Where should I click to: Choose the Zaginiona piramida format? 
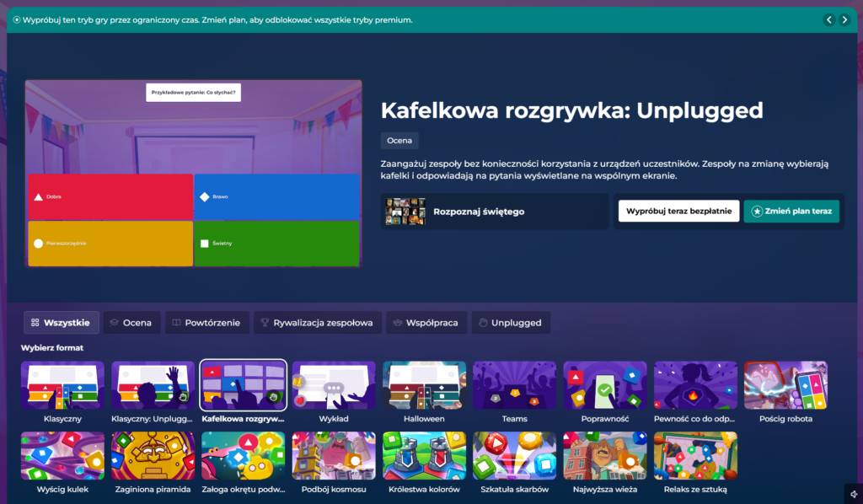[x=153, y=456]
